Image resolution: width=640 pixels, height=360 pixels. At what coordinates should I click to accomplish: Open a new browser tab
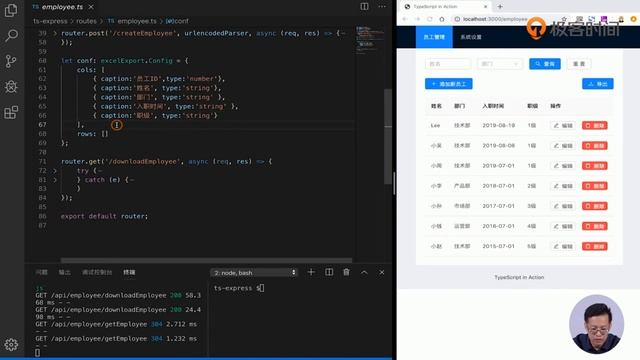coord(500,7)
